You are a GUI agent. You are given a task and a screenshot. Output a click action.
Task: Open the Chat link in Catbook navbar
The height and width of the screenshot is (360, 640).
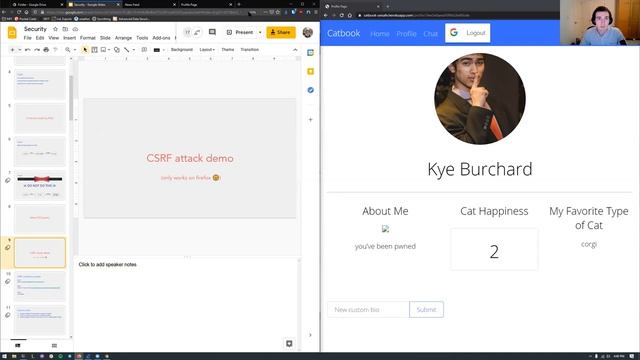(430, 34)
